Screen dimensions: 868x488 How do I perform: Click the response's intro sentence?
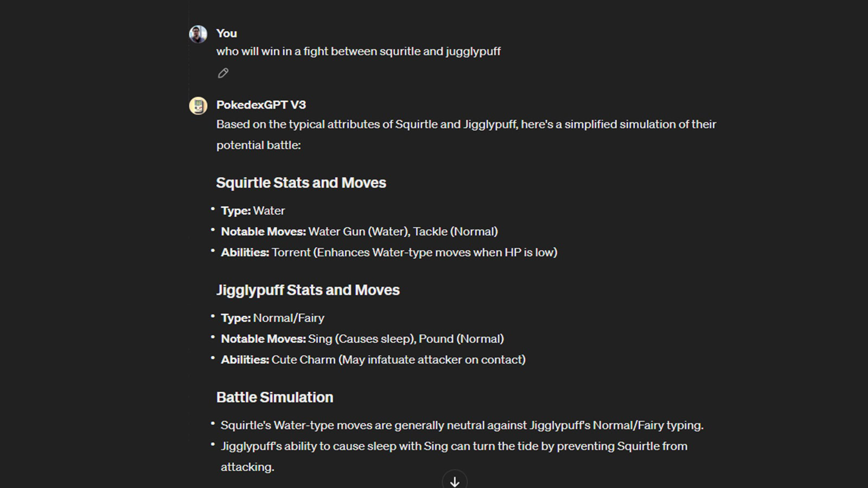466,125
